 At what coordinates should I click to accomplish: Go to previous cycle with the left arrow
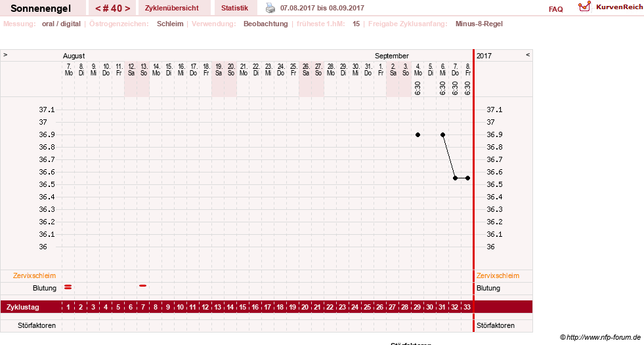98,9
